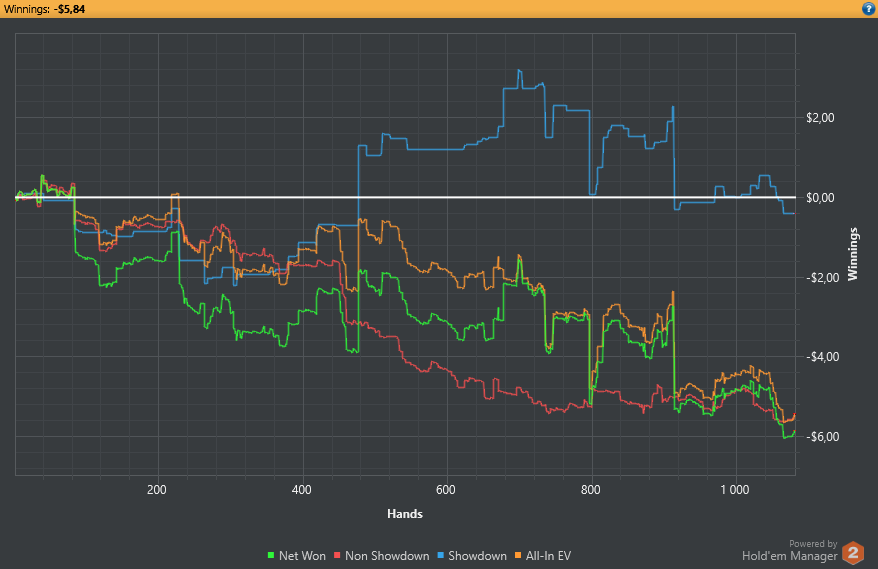Click the 400 hands x-axis label
The image size is (878, 569).
tap(302, 490)
